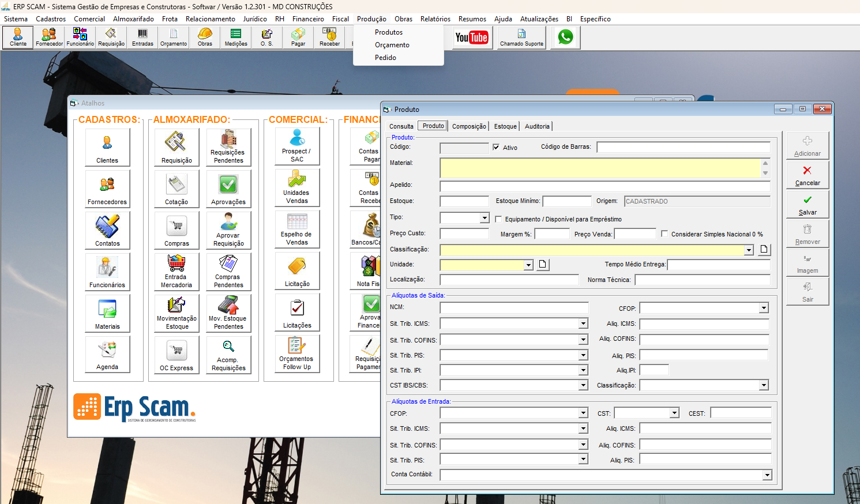
Task: Open Entrada Mercadoria shortcut
Action: point(176,272)
